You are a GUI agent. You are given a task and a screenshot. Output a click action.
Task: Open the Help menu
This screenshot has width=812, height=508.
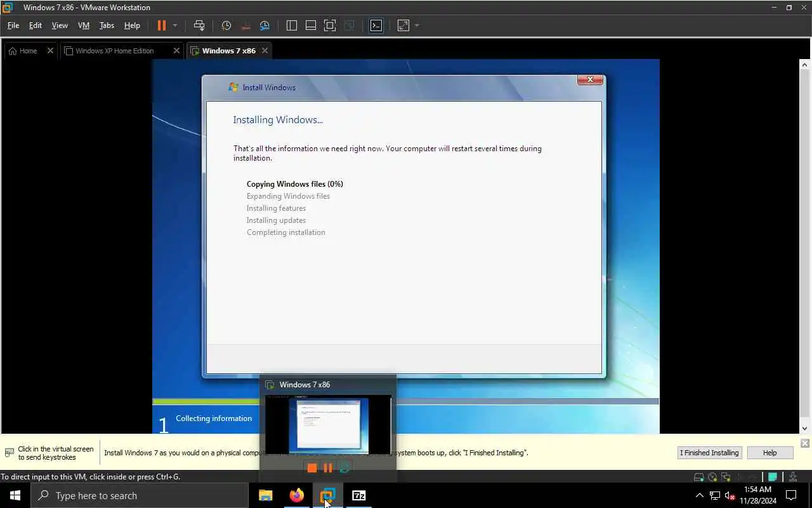[x=132, y=25]
